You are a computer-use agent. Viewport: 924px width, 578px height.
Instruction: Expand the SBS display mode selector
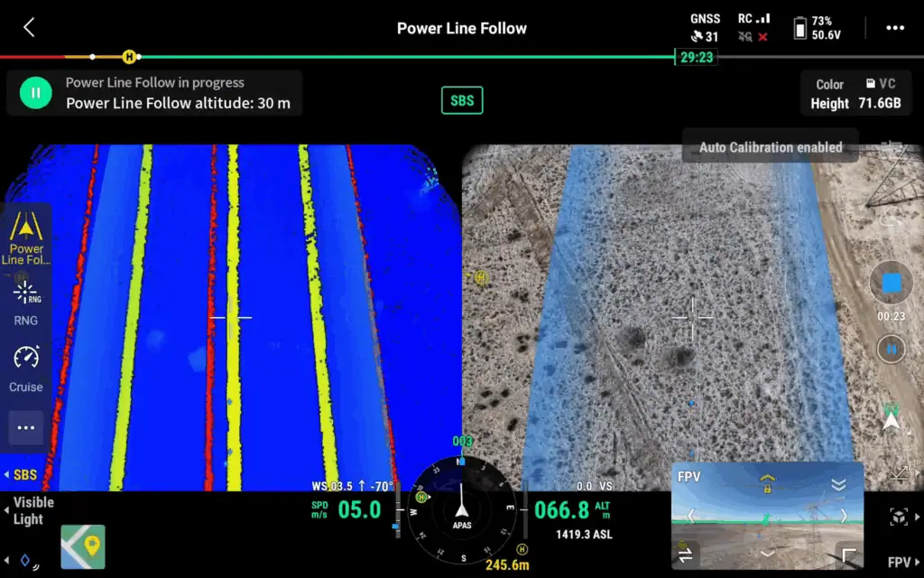tap(22, 475)
